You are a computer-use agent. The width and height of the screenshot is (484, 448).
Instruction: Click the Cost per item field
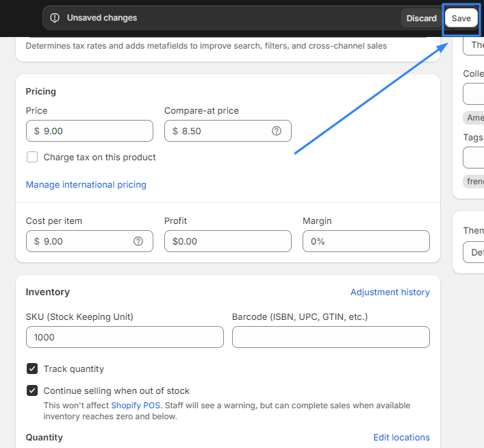90,241
